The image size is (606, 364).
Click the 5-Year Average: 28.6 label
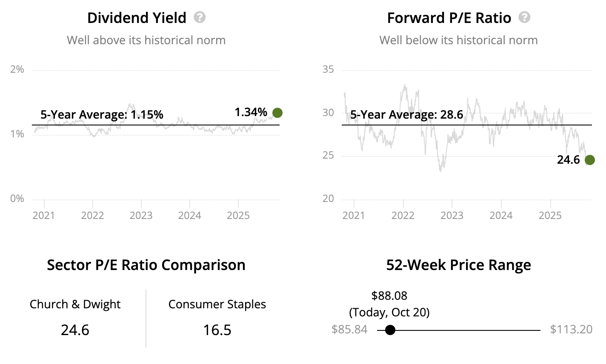406,114
